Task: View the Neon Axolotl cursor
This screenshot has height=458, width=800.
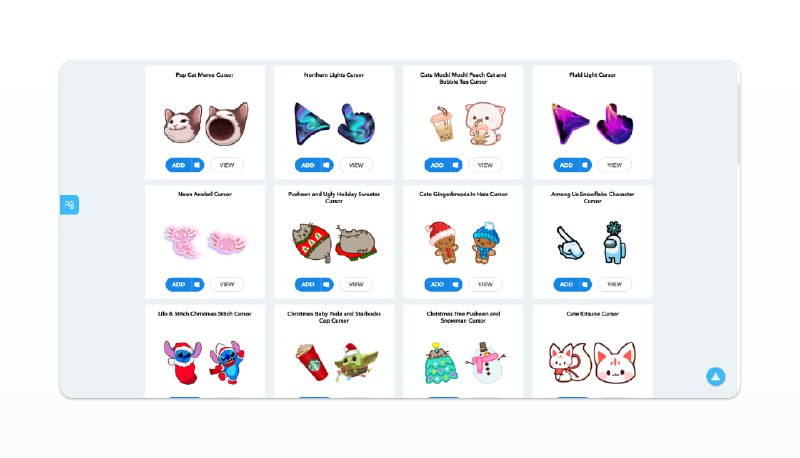Action: point(227,284)
